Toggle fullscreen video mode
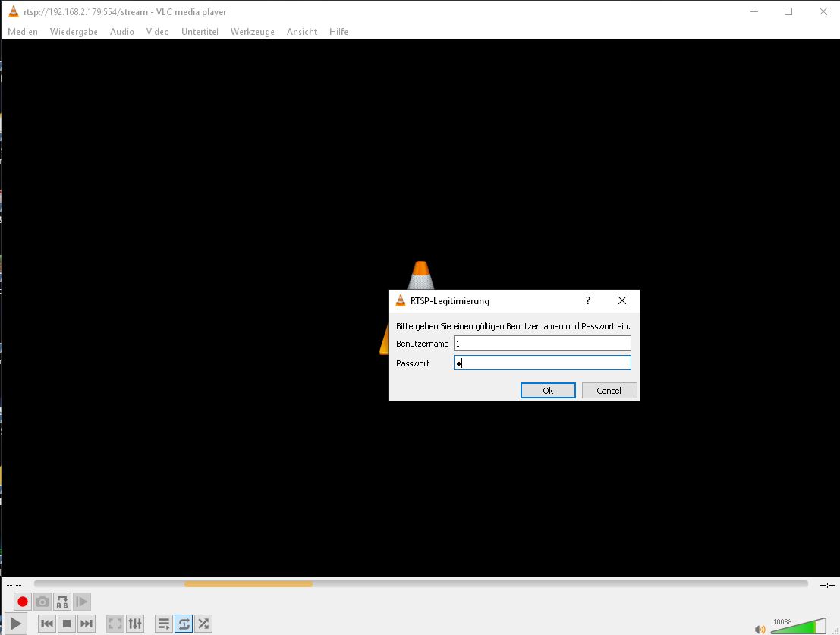 115,624
